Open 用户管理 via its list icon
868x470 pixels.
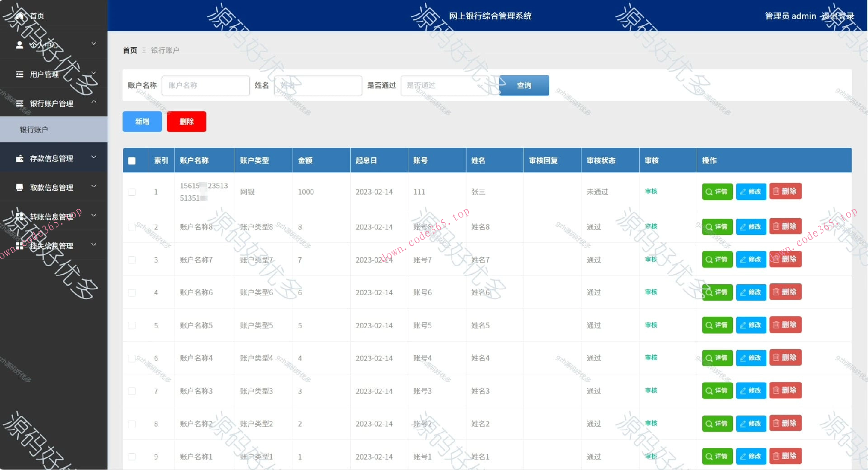coord(19,74)
